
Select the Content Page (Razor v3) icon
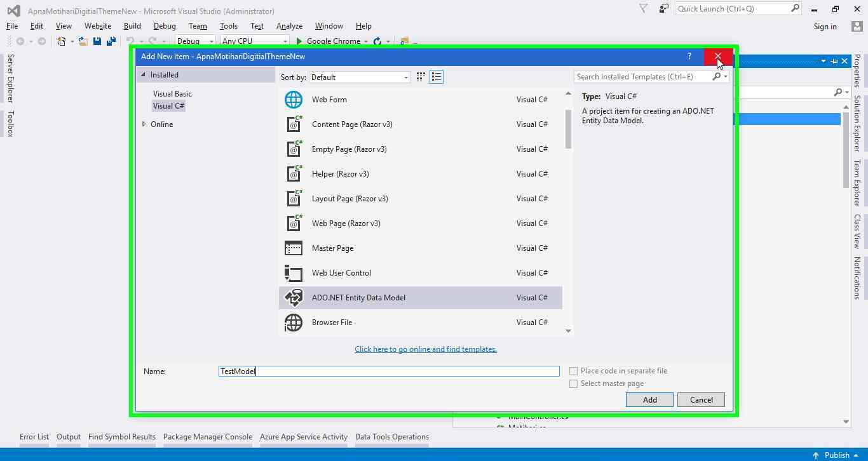[294, 124]
